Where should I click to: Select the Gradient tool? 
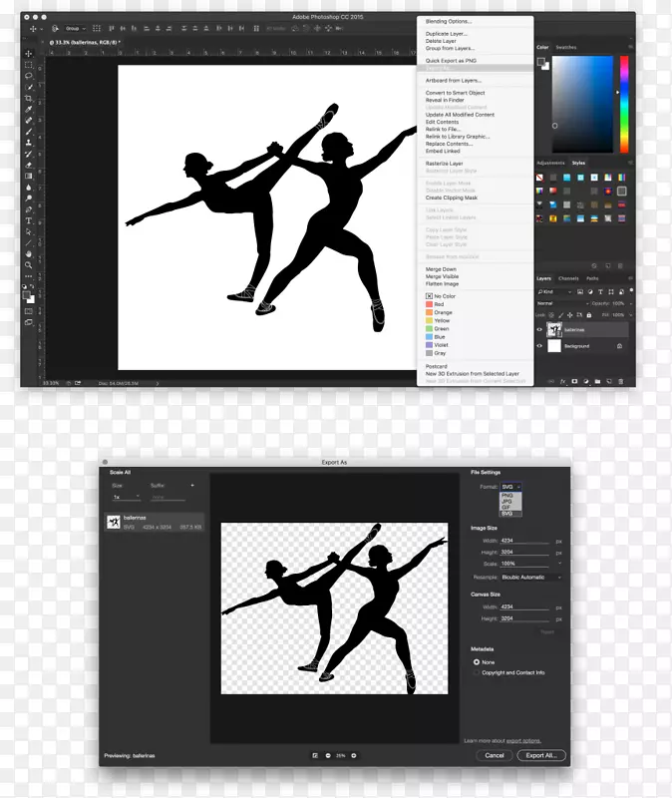(x=29, y=177)
